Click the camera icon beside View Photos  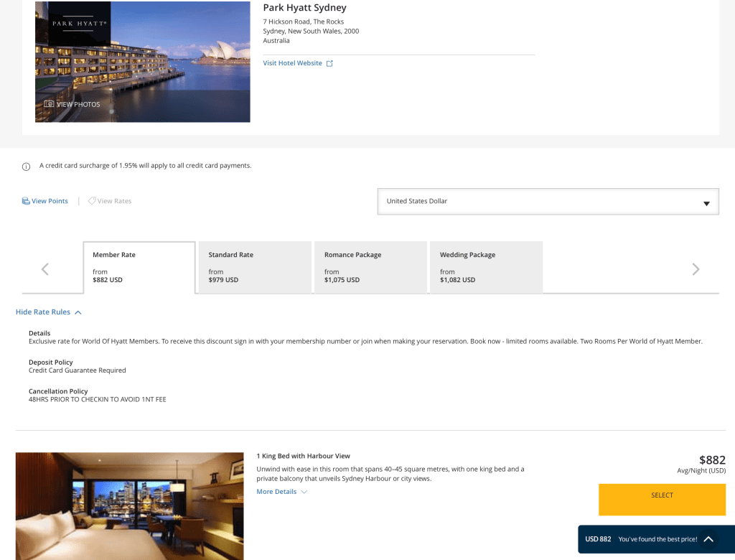pyautogui.click(x=49, y=104)
